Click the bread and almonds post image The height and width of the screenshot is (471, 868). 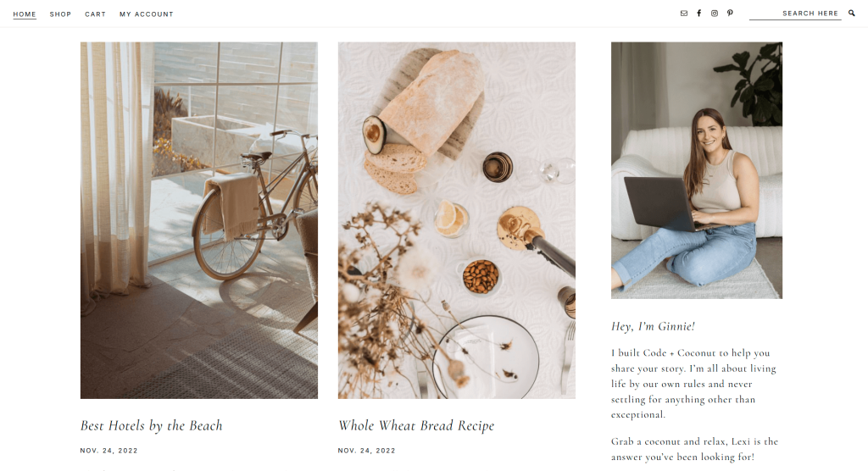(457, 220)
